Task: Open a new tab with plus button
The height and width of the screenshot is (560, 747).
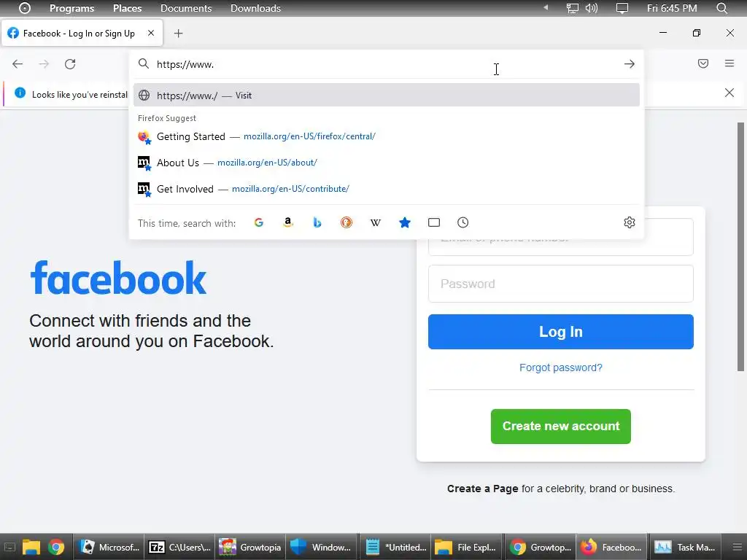Action: coord(178,34)
